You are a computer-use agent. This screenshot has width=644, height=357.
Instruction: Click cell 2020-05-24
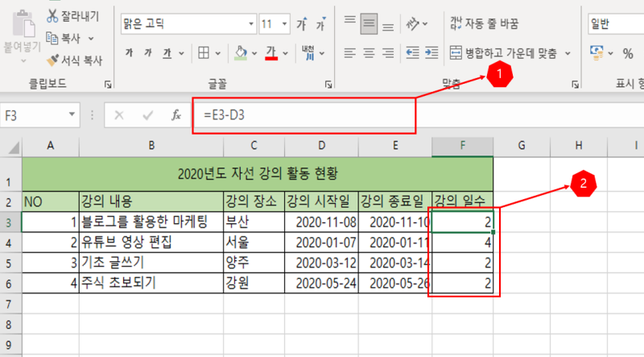click(321, 283)
